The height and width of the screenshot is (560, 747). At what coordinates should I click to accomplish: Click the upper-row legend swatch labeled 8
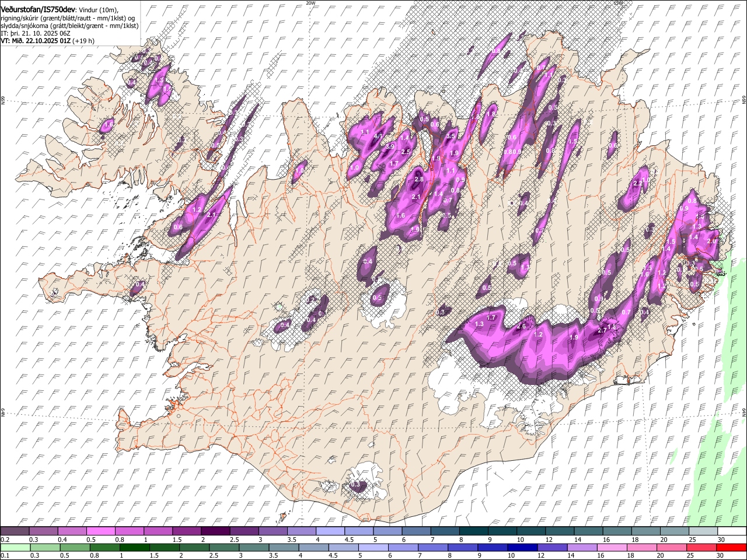click(x=474, y=531)
